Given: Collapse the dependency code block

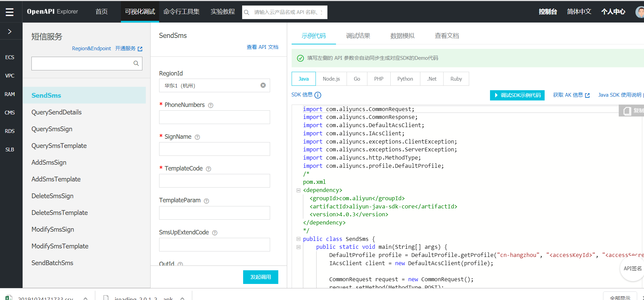Looking at the screenshot, I should pyautogui.click(x=298, y=190).
